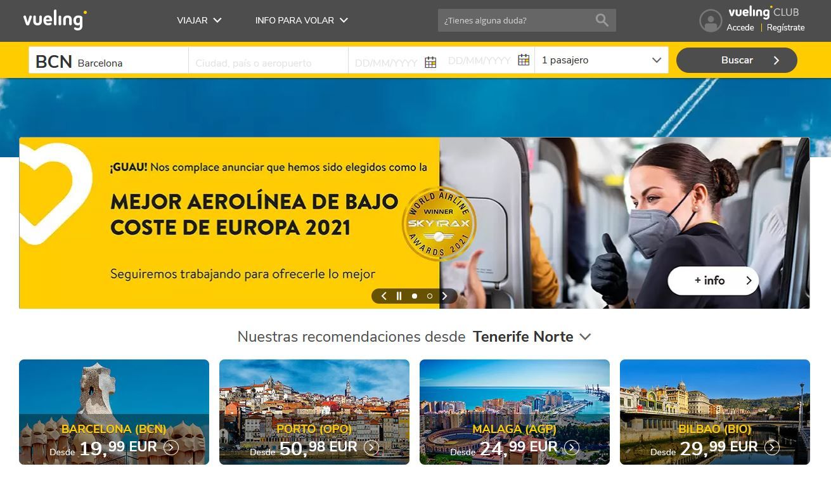The image size is (831, 504).
Task: Click the departure date DD/MM/YYYY field
Action: click(x=386, y=63)
